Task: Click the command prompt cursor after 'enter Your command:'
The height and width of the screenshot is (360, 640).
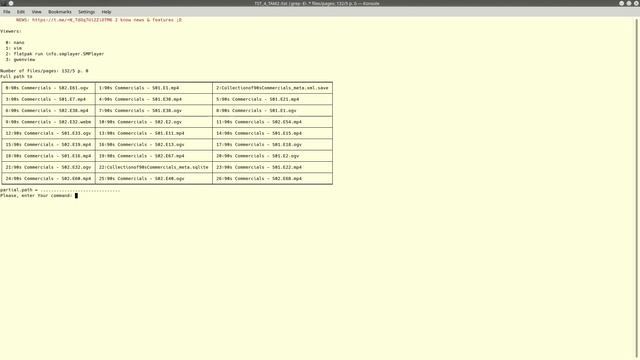Action: (76, 196)
